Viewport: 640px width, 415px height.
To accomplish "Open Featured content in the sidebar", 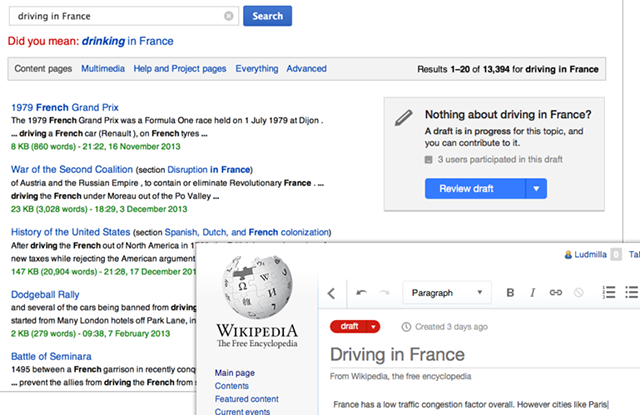I will pyautogui.click(x=247, y=399).
